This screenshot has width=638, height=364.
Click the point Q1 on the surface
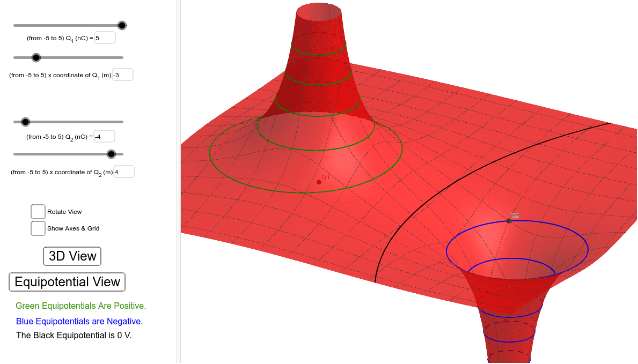[x=319, y=181]
